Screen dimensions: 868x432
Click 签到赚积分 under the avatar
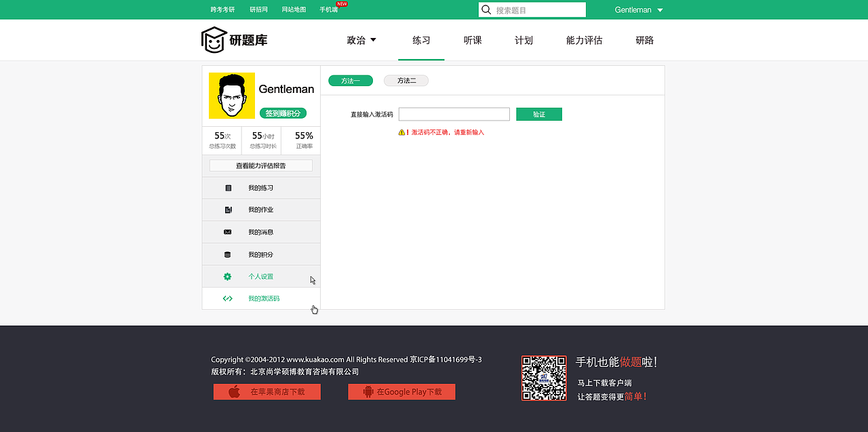coord(284,113)
